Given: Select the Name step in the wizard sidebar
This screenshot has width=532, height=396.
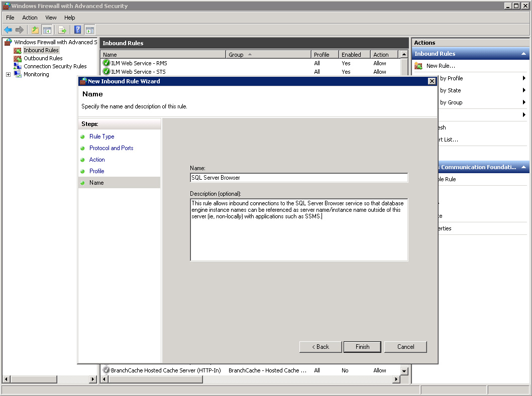Looking at the screenshot, I should (119, 182).
